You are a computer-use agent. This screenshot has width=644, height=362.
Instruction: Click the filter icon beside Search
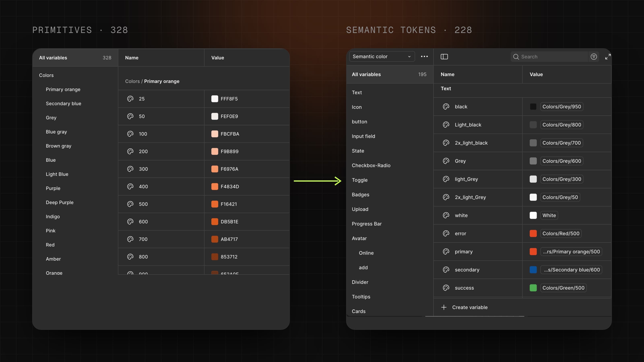(x=594, y=57)
